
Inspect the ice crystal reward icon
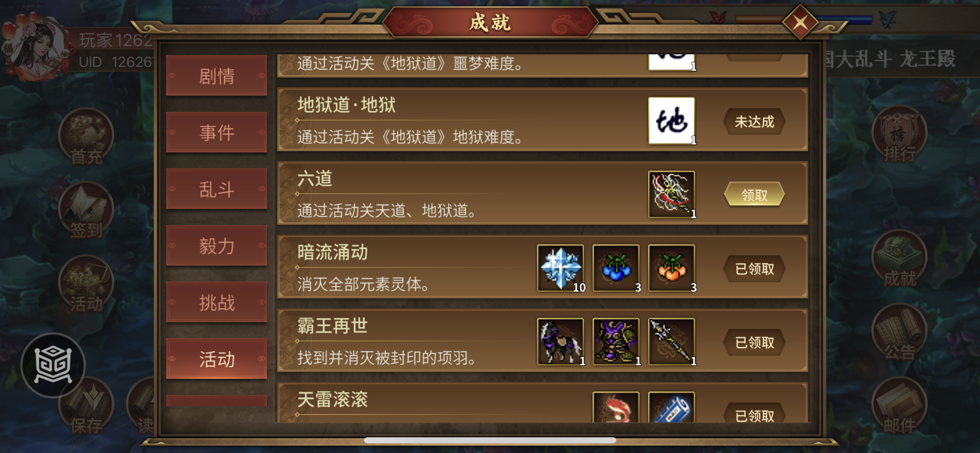tap(560, 268)
